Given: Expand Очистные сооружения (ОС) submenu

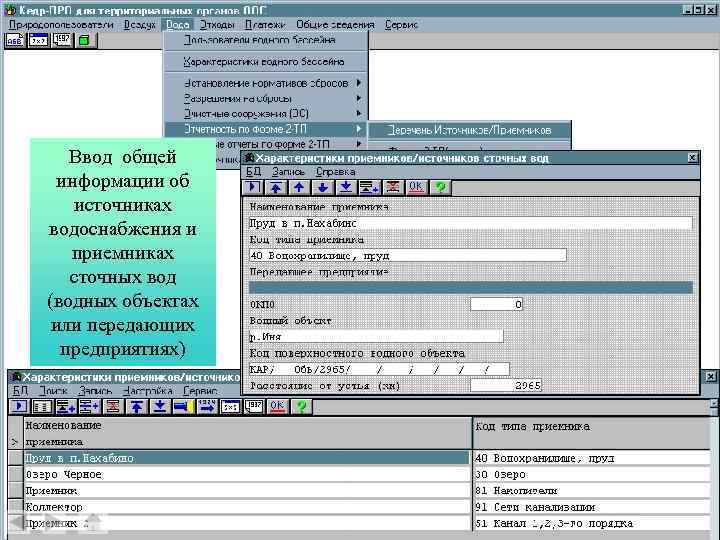Looking at the screenshot, I should 266,114.
